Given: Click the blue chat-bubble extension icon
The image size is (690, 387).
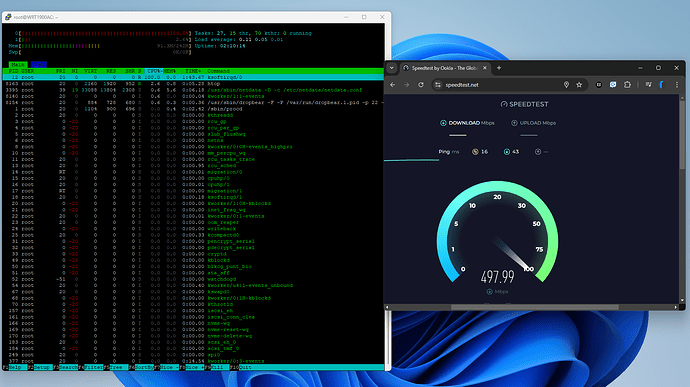Looking at the screenshot, I should pos(613,85).
